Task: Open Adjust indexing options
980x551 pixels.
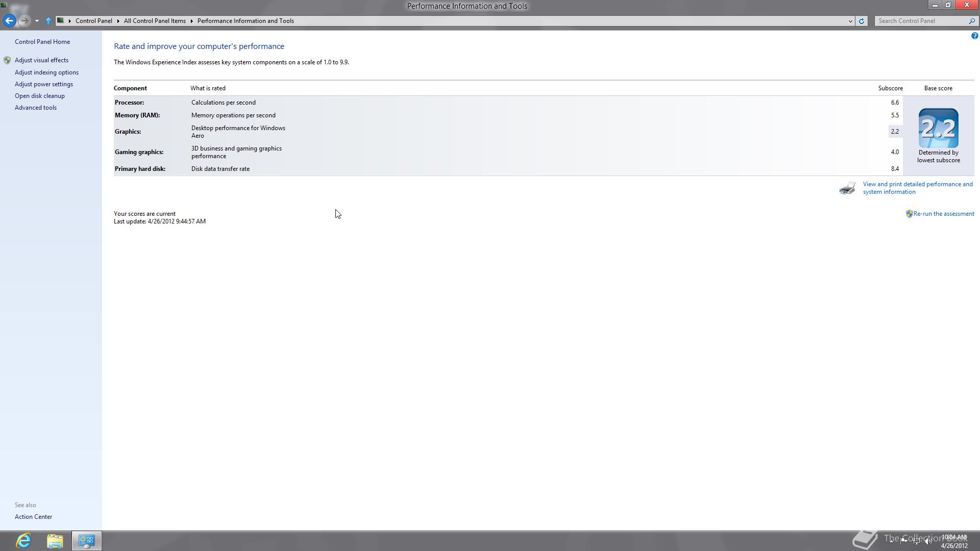Action: pos(46,72)
